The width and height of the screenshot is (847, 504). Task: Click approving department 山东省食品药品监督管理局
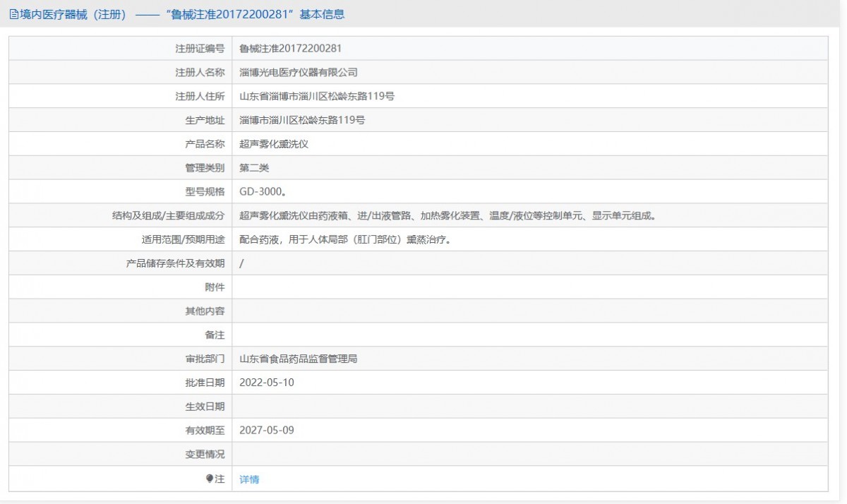pos(299,359)
